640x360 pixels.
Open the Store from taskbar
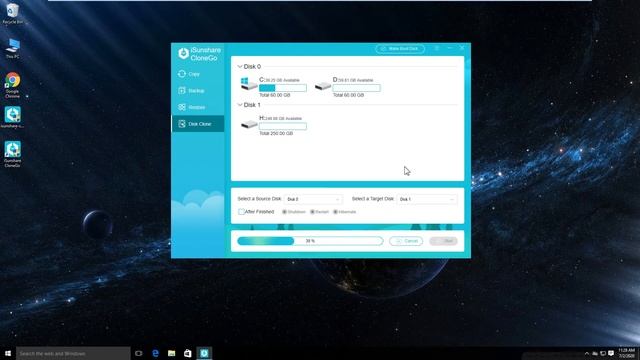tap(188, 353)
